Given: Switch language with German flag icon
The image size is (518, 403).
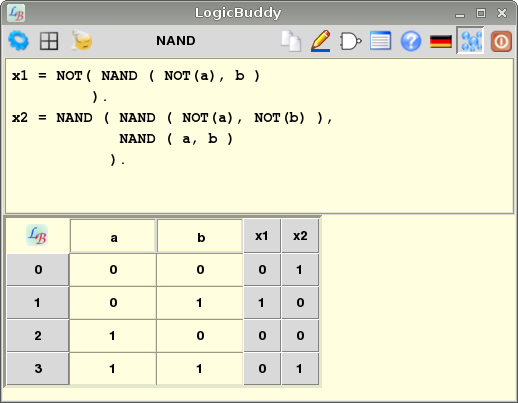Looking at the screenshot, I should pyautogui.click(x=441, y=41).
